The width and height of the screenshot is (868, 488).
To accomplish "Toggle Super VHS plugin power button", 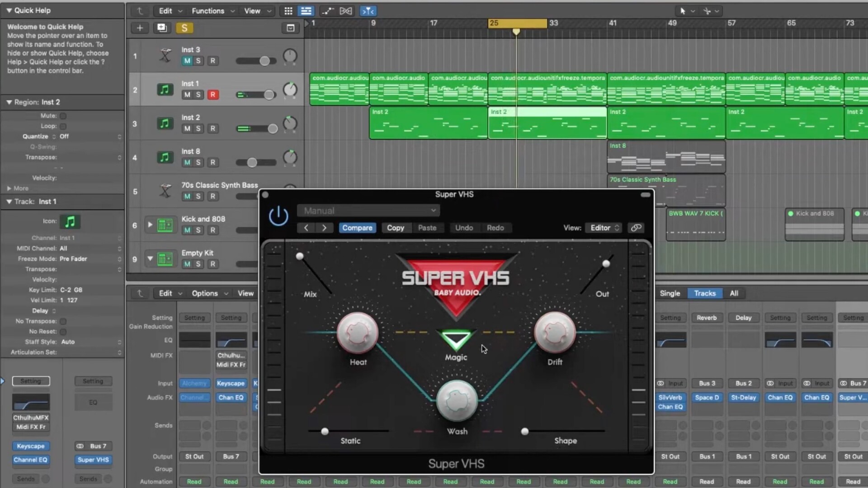I will (x=278, y=216).
